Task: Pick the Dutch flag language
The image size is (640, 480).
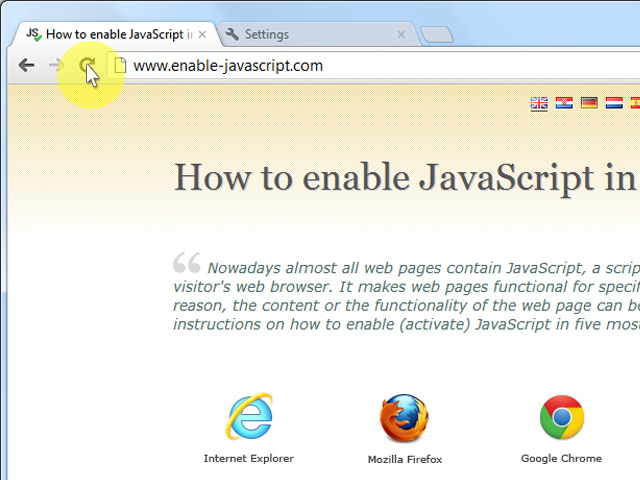Action: pyautogui.click(x=614, y=103)
